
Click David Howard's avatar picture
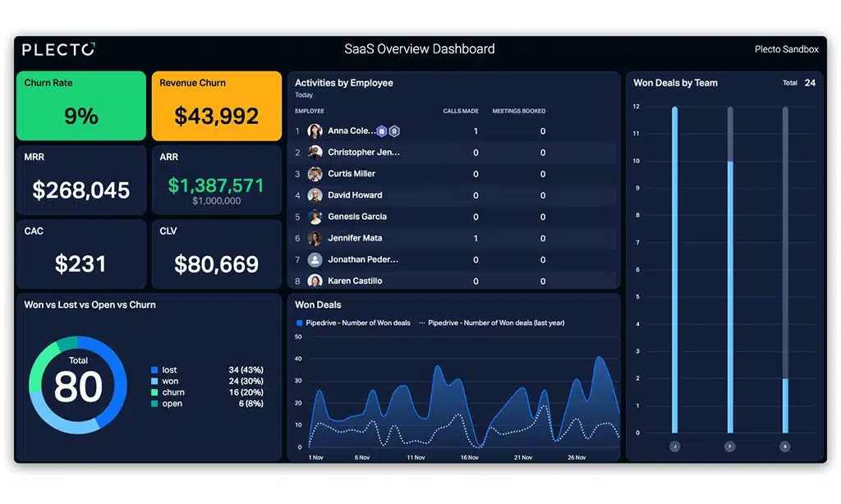pyautogui.click(x=315, y=196)
